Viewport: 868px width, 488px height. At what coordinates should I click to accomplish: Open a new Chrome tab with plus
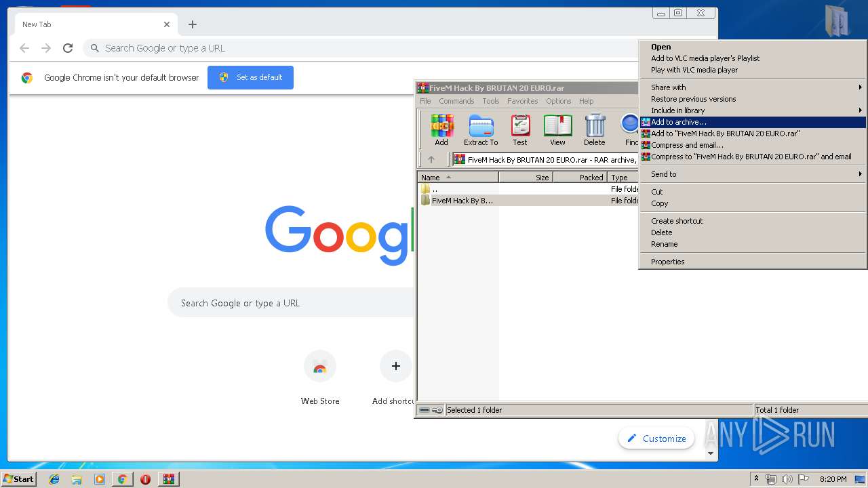coord(193,24)
